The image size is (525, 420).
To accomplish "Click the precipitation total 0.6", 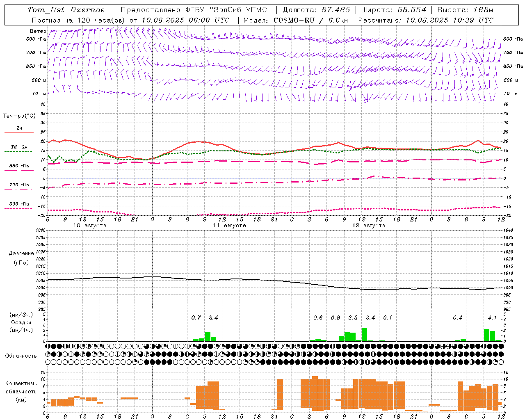I will (318, 318).
